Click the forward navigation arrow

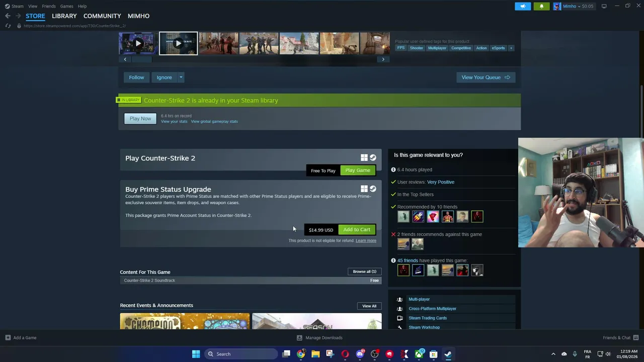18,16
